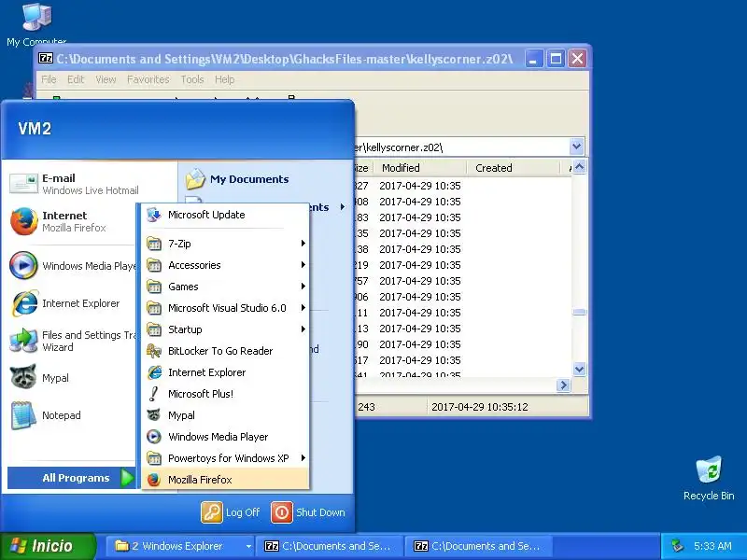Screen dimensions: 747x560
Task: Click 7-Zip horizontal scroll right arrow
Action: pyautogui.click(x=563, y=385)
